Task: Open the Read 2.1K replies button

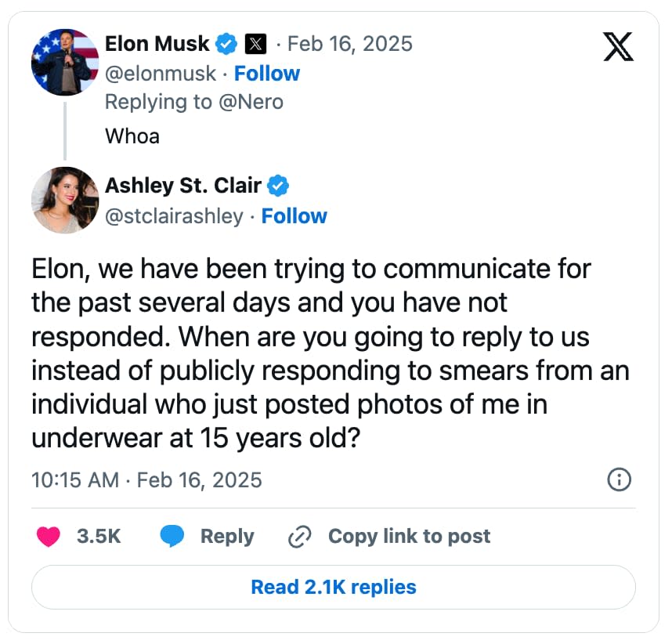Action: (x=334, y=586)
